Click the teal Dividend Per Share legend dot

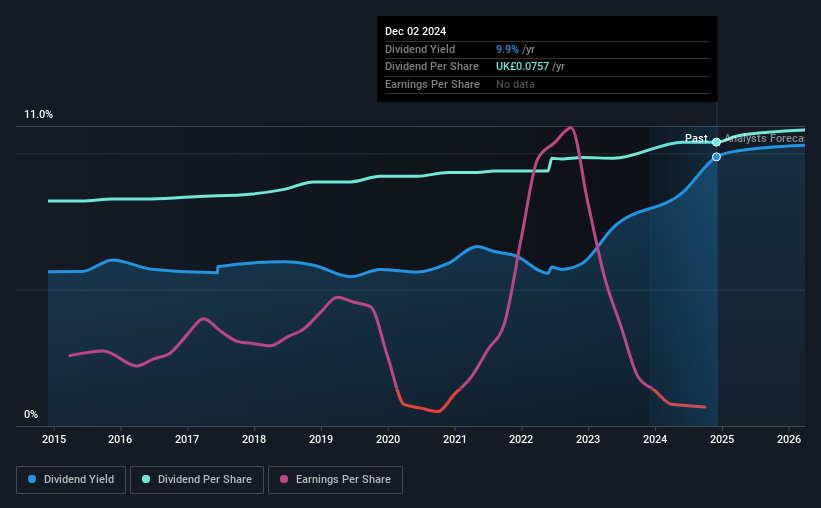(146, 479)
